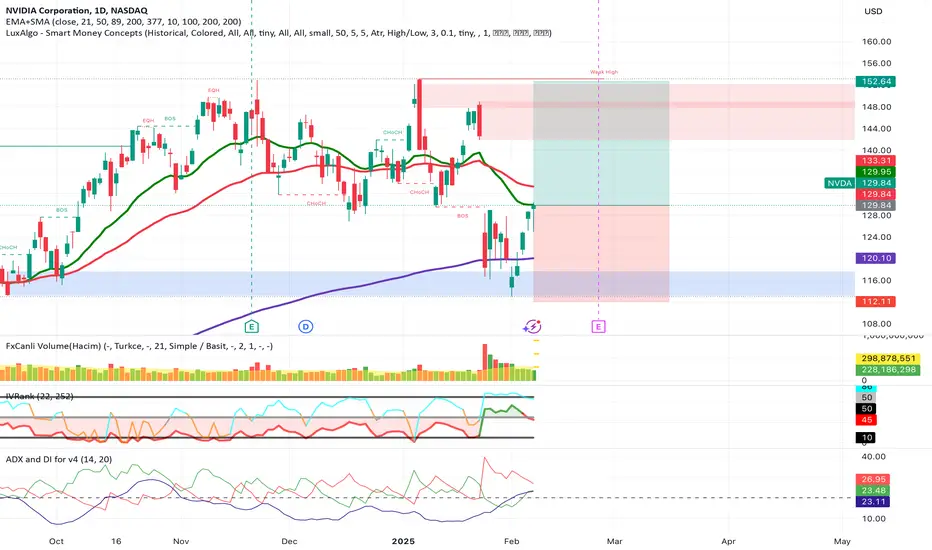
Task: Select the EMA+SMA indicator legend
Action: [x=123, y=21]
